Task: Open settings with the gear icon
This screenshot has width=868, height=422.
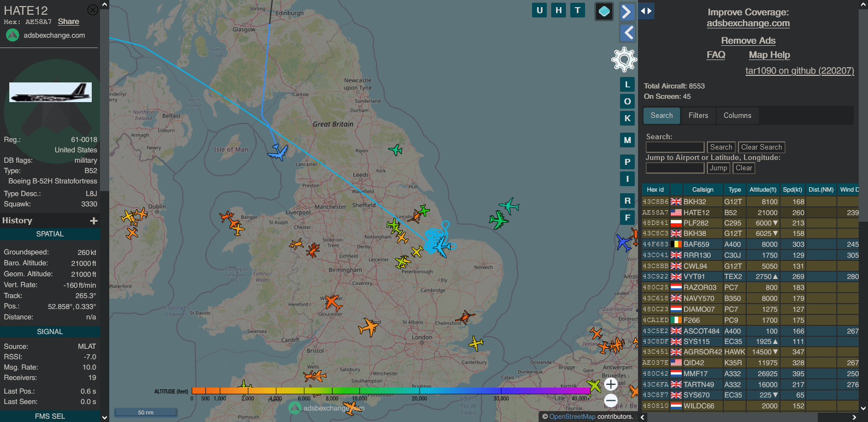Action: tap(624, 59)
